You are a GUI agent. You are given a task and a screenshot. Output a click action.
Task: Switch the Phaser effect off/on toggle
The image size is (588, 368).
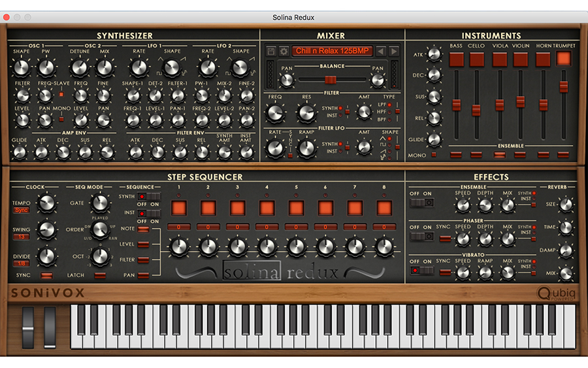[421, 237]
